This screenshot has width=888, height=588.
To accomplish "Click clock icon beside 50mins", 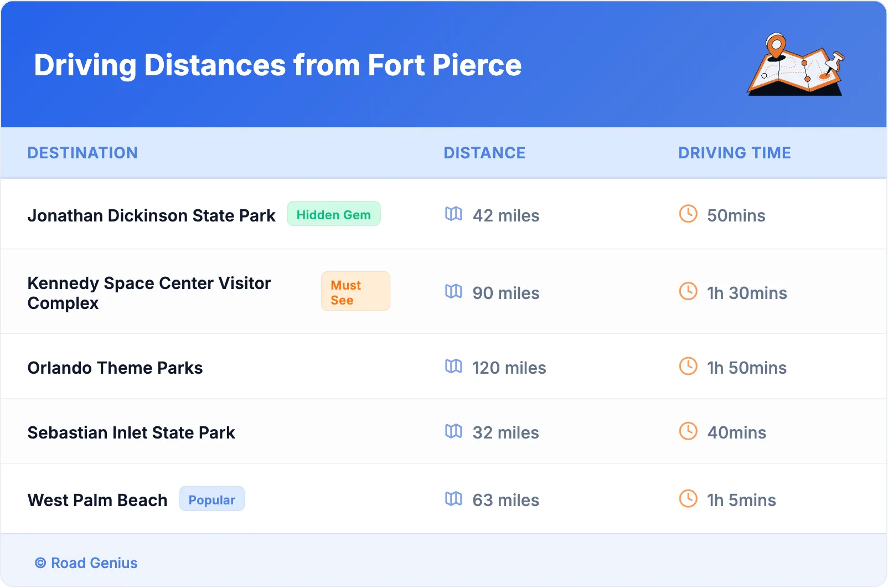I will point(688,214).
